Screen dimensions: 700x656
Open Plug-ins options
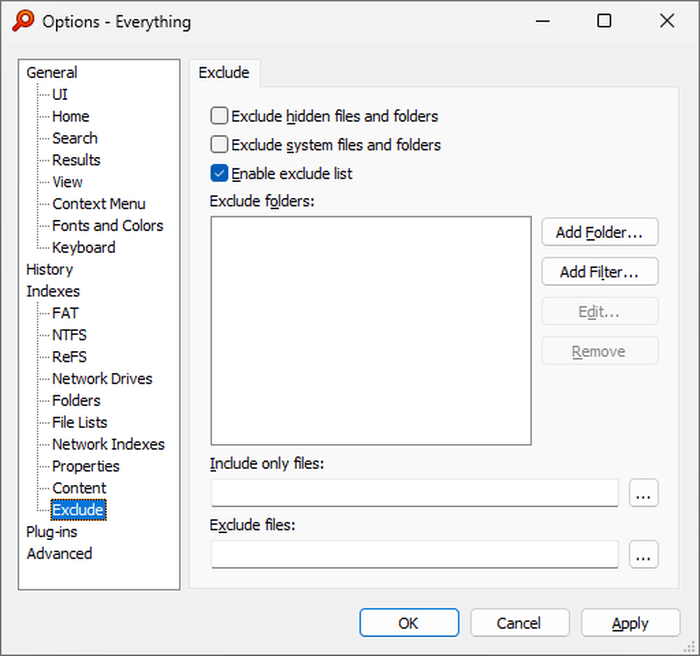[52, 532]
